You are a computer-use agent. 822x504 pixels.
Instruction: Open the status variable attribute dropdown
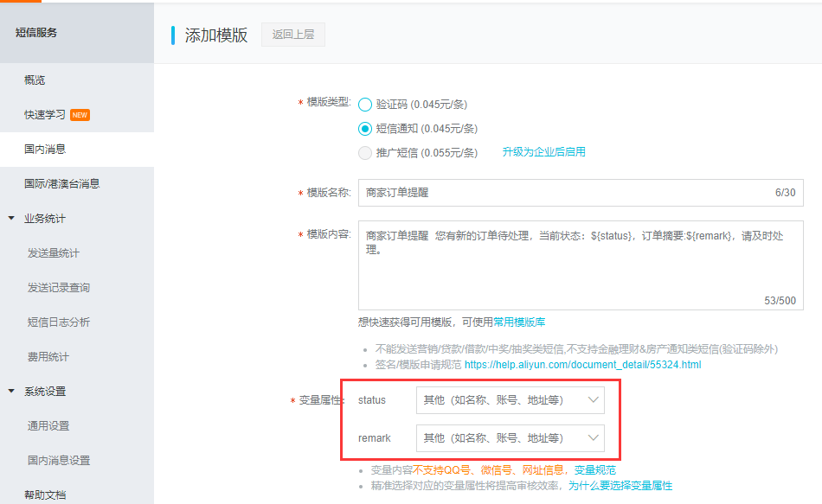[x=510, y=400]
